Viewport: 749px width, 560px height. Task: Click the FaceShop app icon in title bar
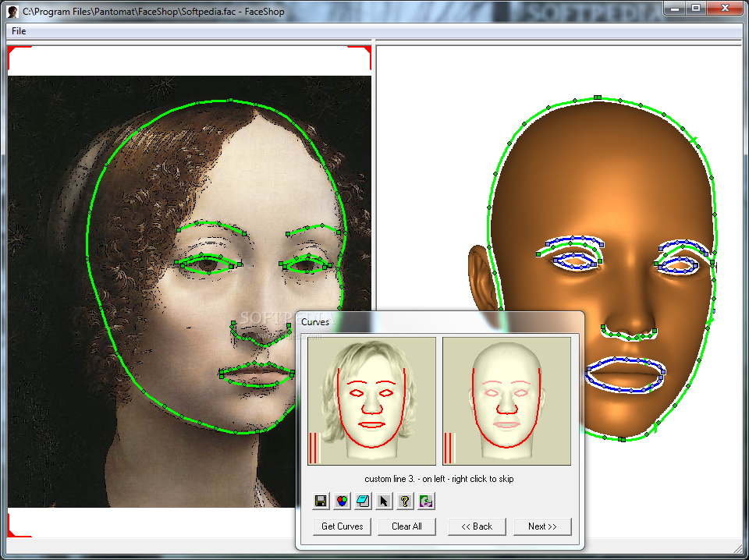click(13, 12)
